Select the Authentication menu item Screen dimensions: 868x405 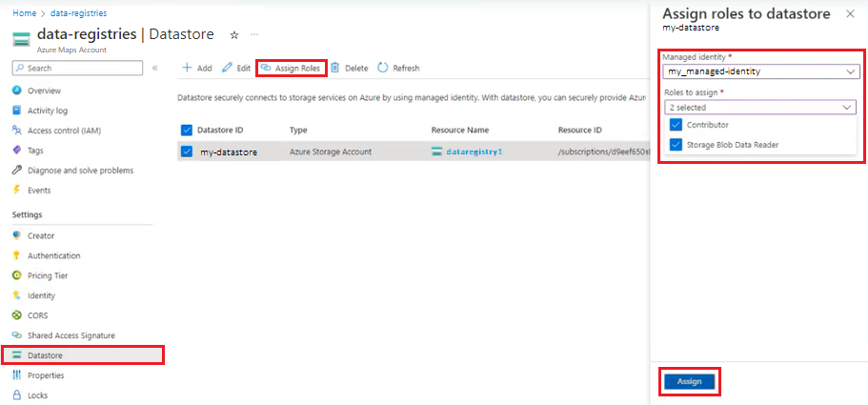53,255
